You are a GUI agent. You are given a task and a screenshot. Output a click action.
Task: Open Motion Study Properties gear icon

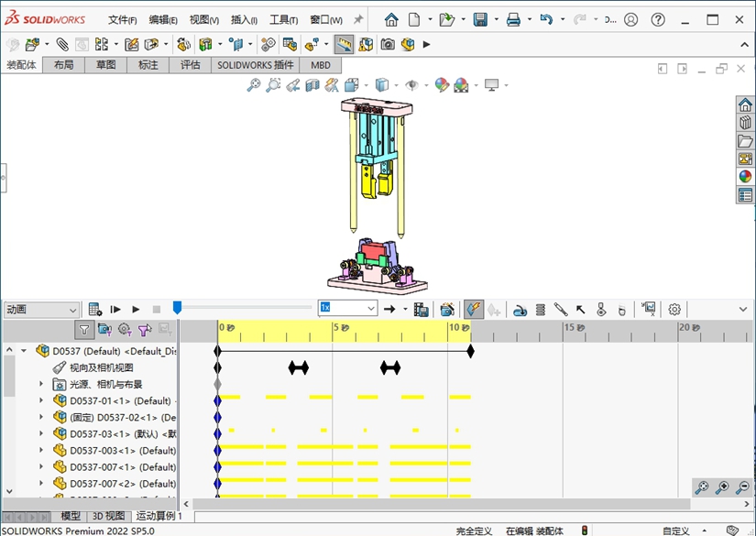(x=674, y=310)
